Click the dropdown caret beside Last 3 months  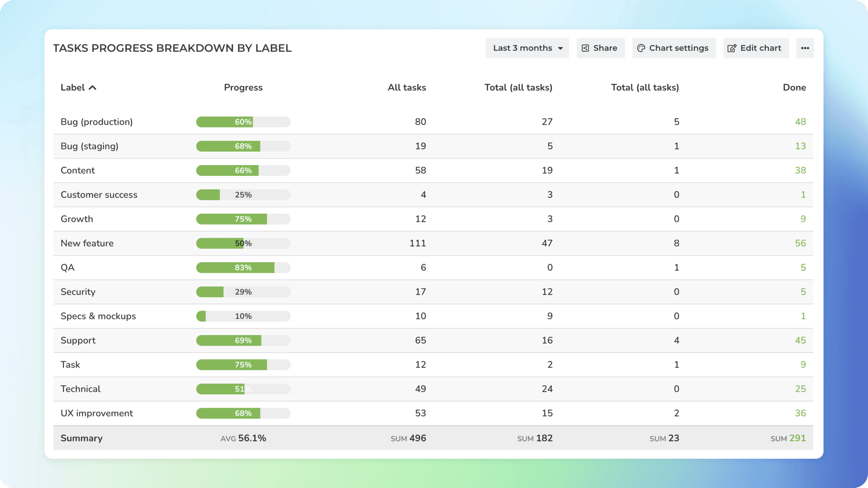pyautogui.click(x=560, y=49)
